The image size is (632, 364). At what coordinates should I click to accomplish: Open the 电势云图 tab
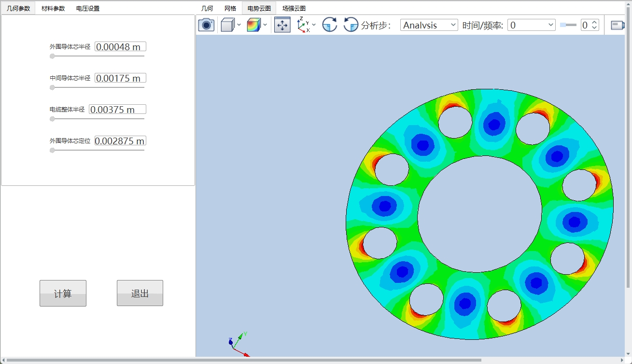pyautogui.click(x=259, y=8)
